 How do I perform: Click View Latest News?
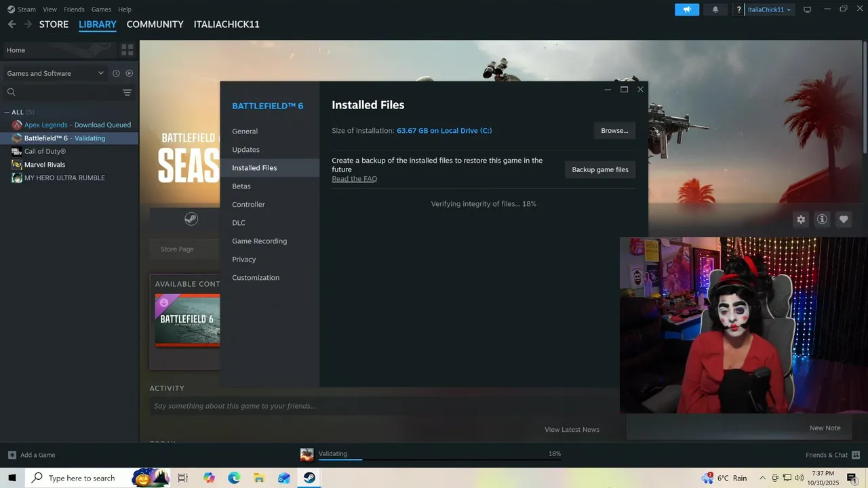(572, 430)
